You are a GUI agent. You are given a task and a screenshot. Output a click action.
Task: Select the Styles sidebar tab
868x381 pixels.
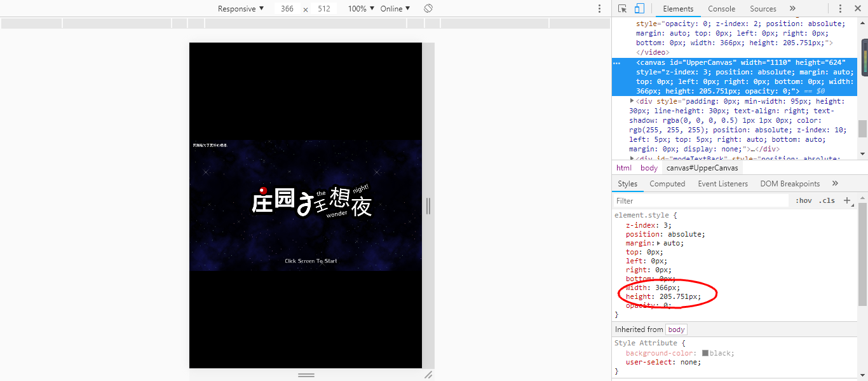pyautogui.click(x=627, y=184)
